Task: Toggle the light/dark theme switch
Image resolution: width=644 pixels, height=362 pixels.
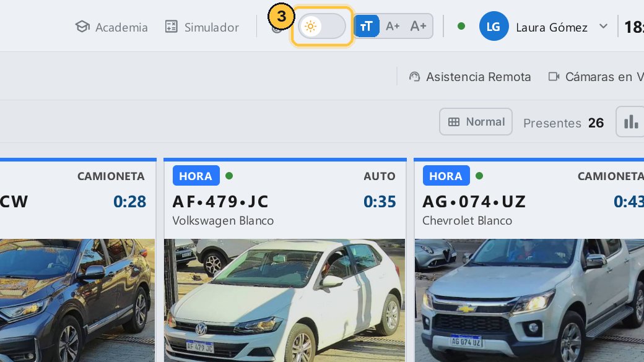Action: point(322,26)
